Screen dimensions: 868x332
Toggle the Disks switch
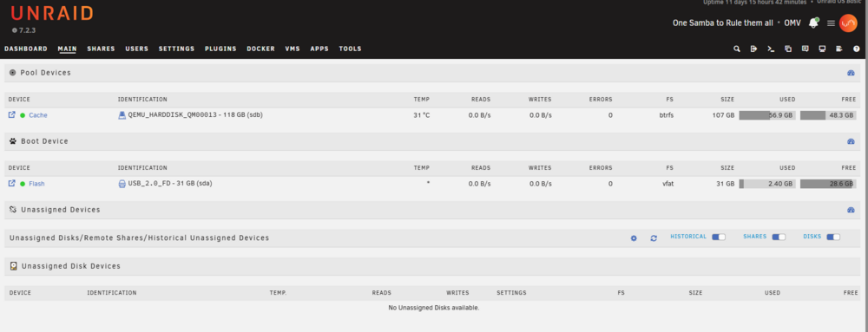click(833, 237)
